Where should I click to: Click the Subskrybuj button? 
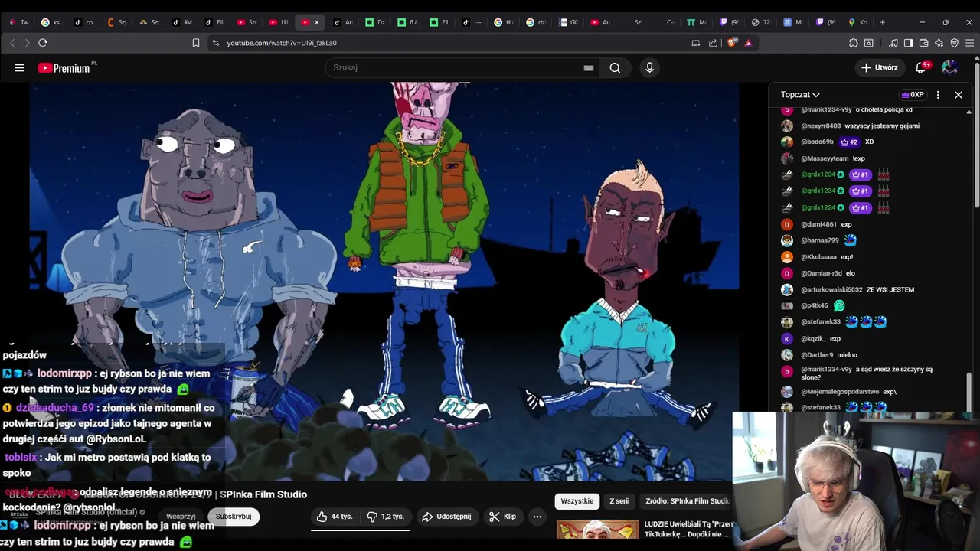click(x=234, y=517)
